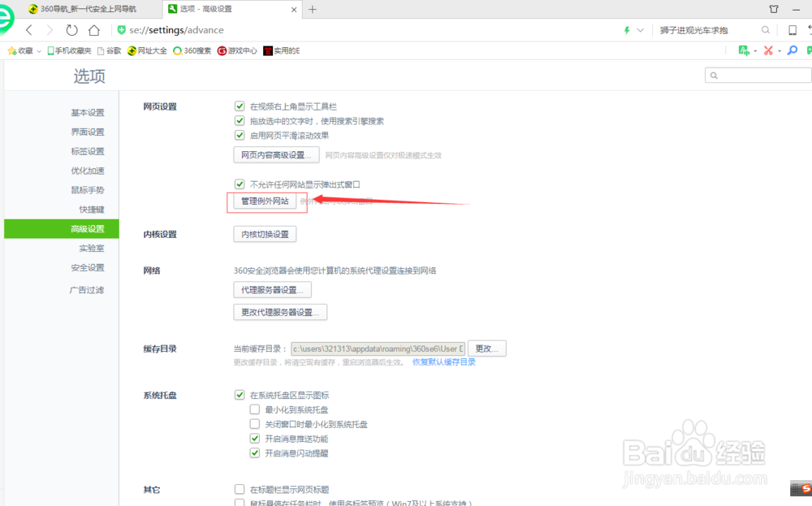Viewport: 812px width, 506px height.
Task: Click the 收藏 star favorites icon
Action: click(x=12, y=50)
